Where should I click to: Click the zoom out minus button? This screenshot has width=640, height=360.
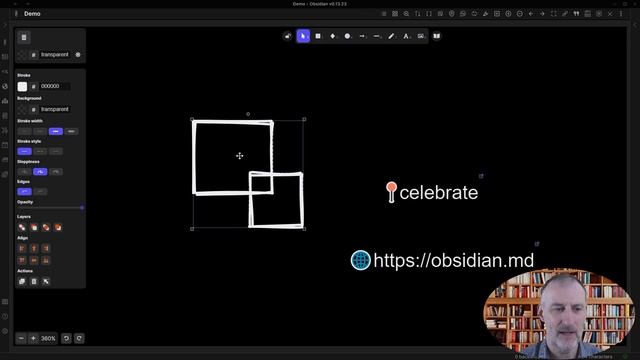(21, 338)
